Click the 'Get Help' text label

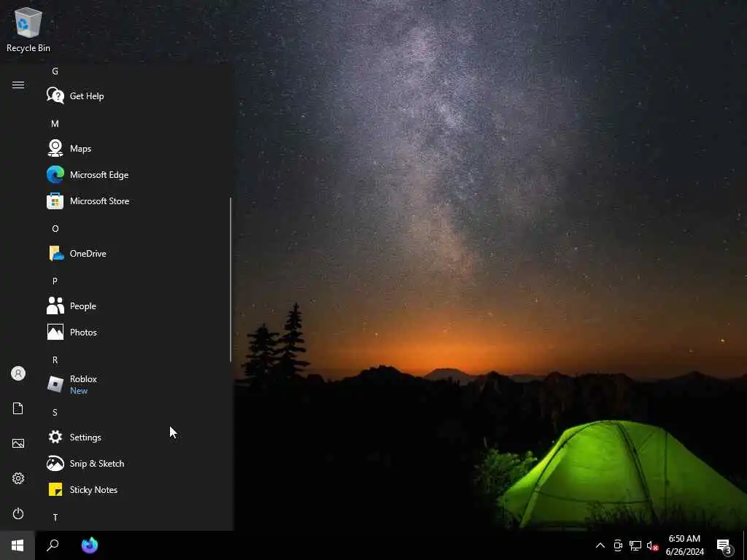click(x=87, y=96)
